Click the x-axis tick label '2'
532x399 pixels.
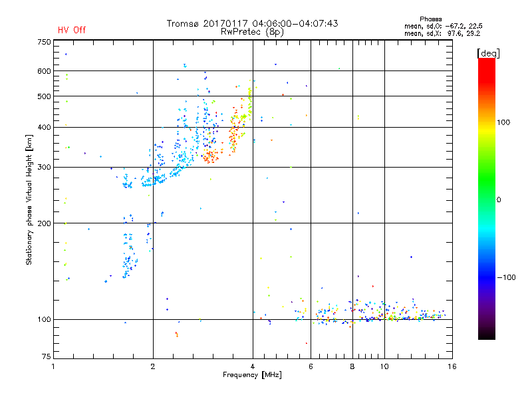point(153,366)
